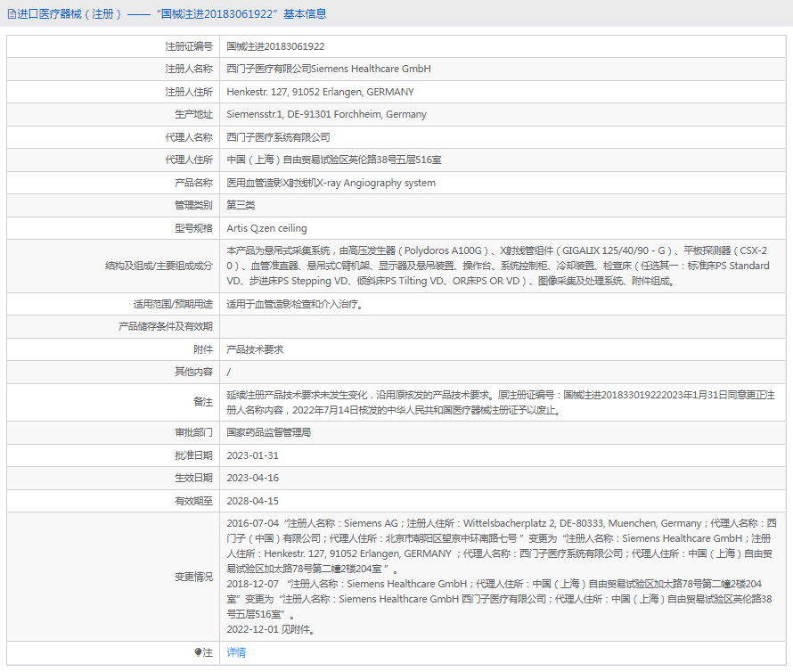Click the 其他内容 label
The width and height of the screenshot is (793, 672).
point(193,372)
